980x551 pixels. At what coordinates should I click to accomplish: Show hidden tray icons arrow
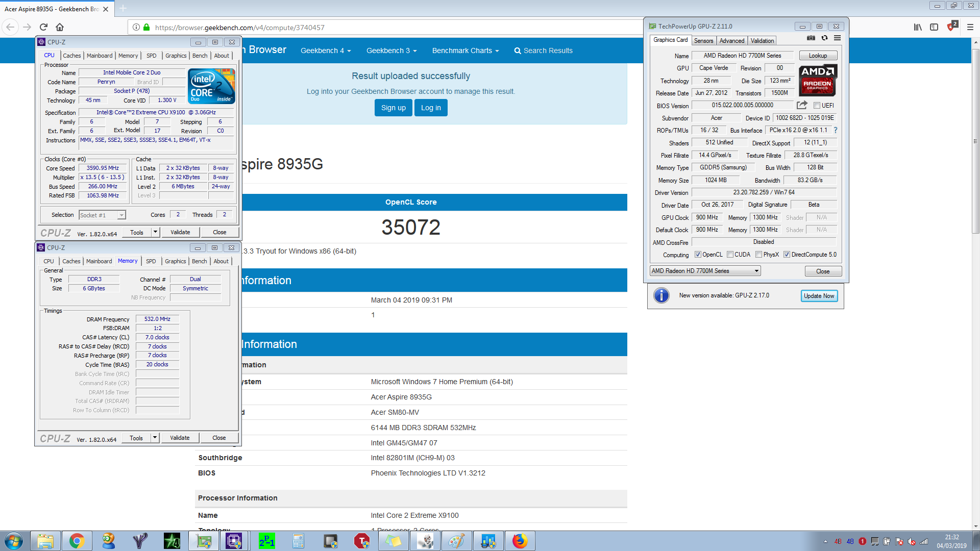[825, 541]
